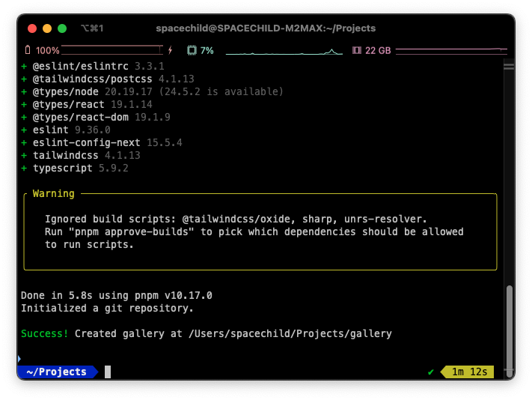Click the CPU usage sparkline graph
Viewport: 532px width, 400px height.
tap(284, 52)
